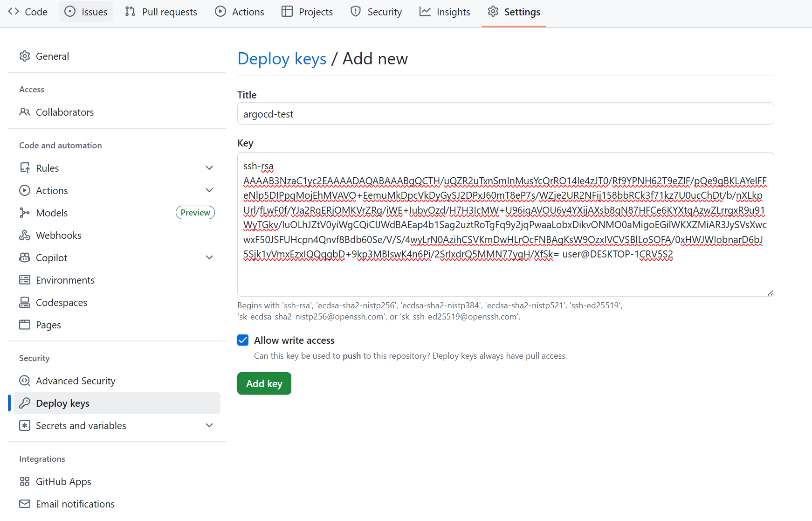The image size is (812, 521).
Task: Expand the Rules submenu chevron
Action: pos(209,168)
